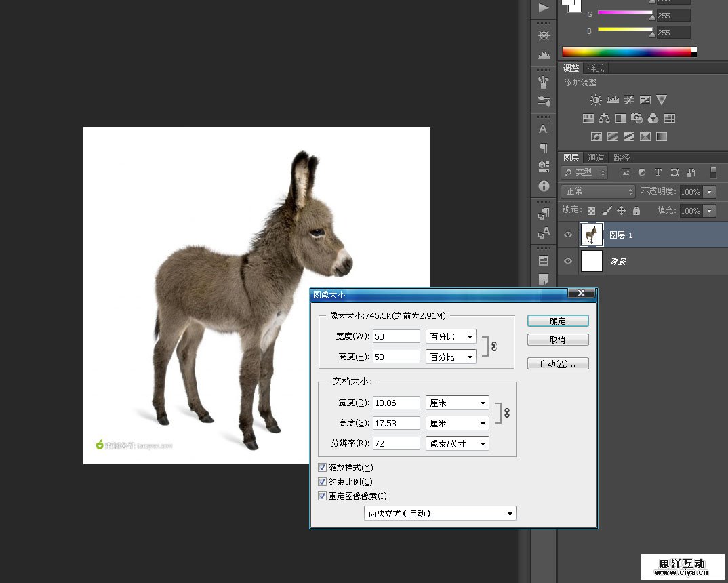
Task: Toggle the 约束比例 checkbox
Action: tap(323, 482)
